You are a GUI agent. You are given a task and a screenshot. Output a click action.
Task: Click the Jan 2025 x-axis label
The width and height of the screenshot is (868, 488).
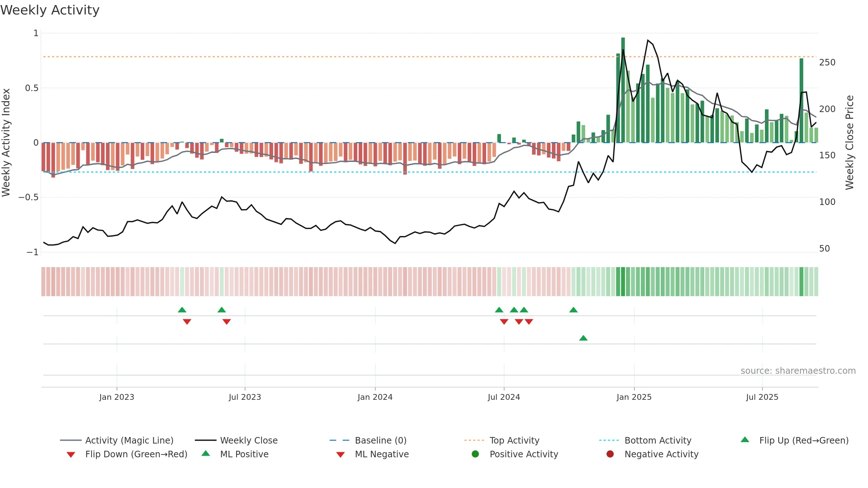634,397
